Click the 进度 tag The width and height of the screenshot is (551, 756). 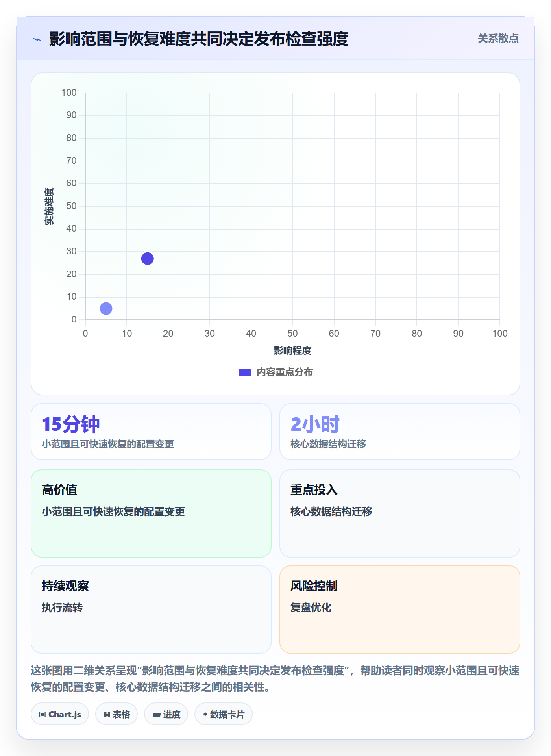click(x=166, y=714)
